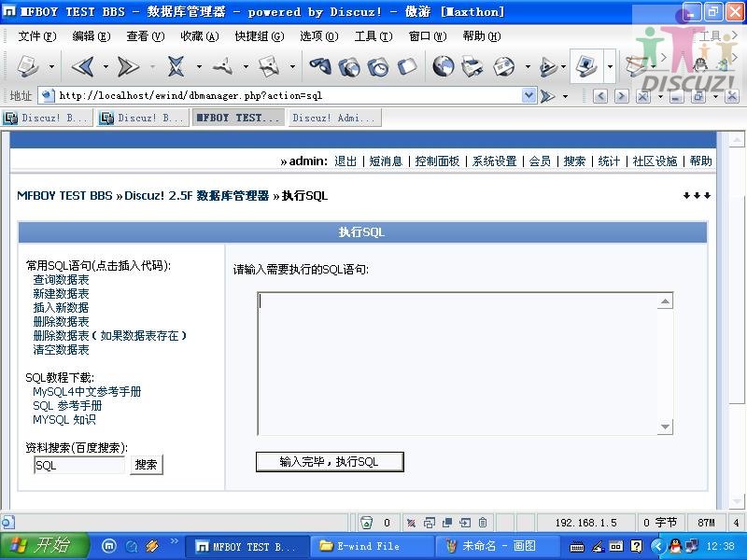
Task: Click the Stop loading X icon
Action: click(176, 66)
